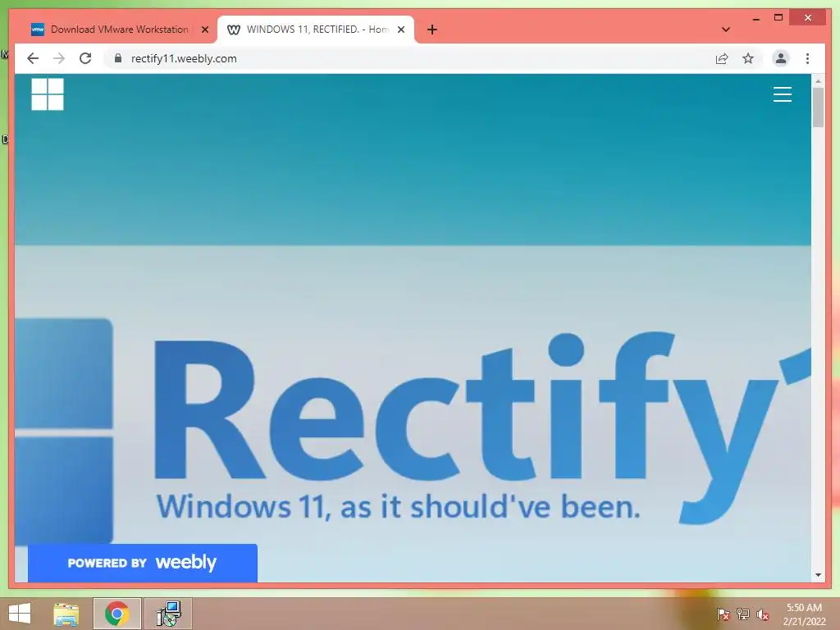Share this page icon

point(722,58)
